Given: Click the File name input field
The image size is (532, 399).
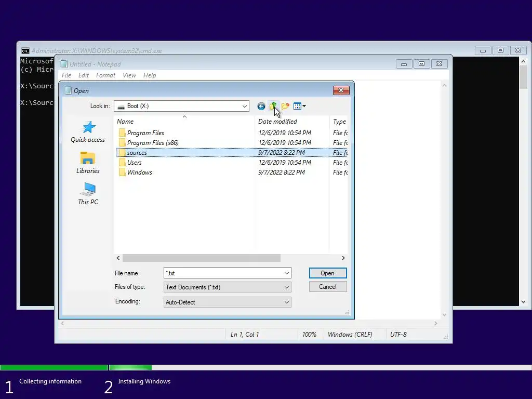Looking at the screenshot, I should click(223, 273).
